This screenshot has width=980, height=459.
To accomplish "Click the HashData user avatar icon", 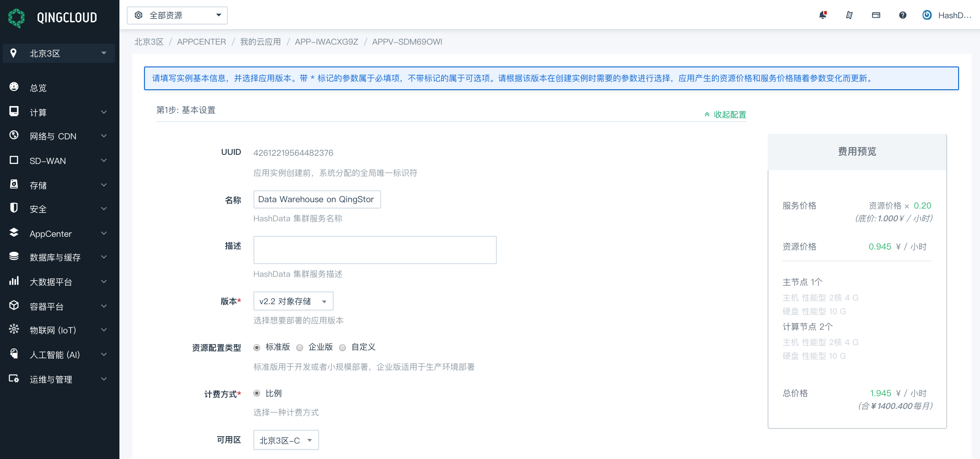I will (x=927, y=15).
